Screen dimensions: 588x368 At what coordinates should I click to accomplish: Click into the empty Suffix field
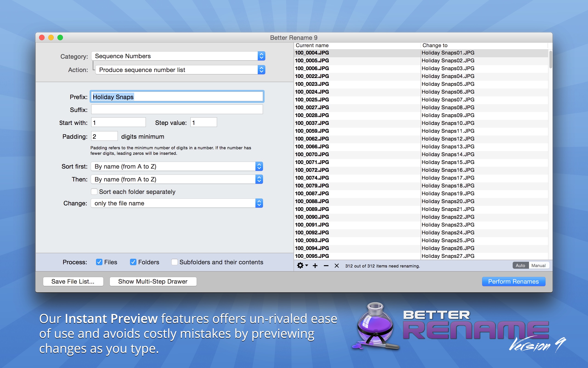[177, 109]
